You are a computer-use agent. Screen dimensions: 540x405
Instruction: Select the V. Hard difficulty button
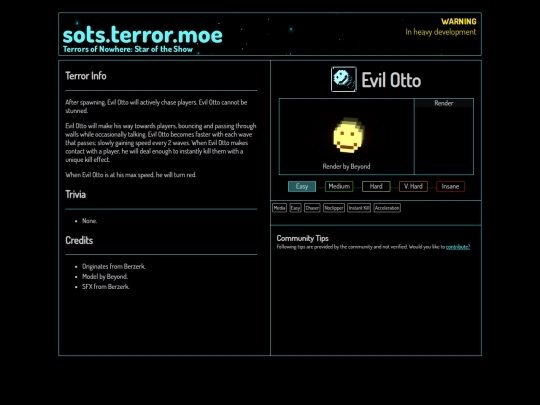click(413, 186)
